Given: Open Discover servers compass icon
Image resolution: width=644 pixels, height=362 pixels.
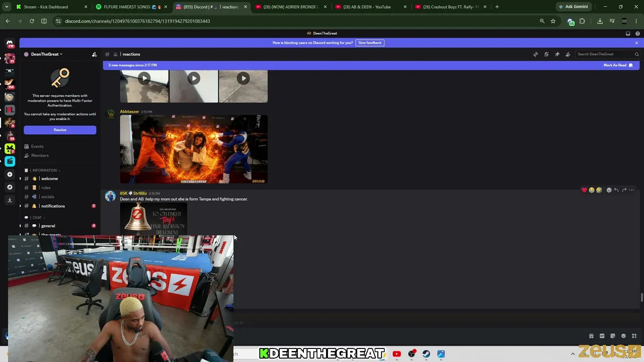Looking at the screenshot, I should (x=10, y=187).
